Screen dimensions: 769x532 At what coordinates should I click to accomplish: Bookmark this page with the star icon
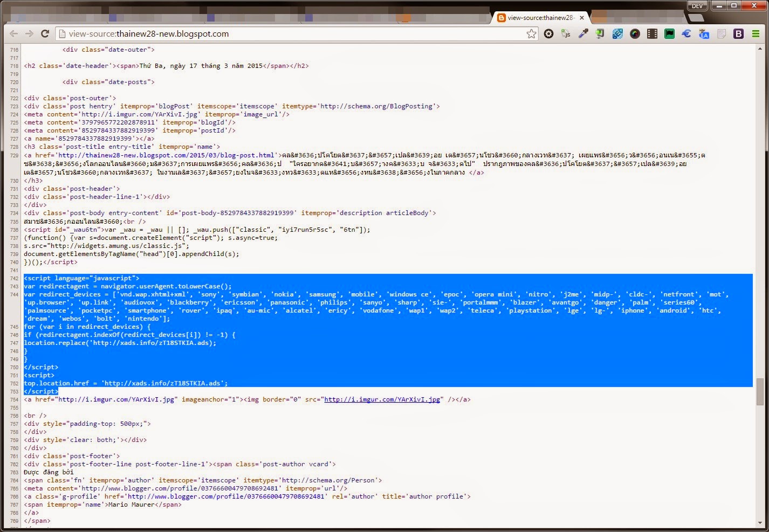[531, 33]
